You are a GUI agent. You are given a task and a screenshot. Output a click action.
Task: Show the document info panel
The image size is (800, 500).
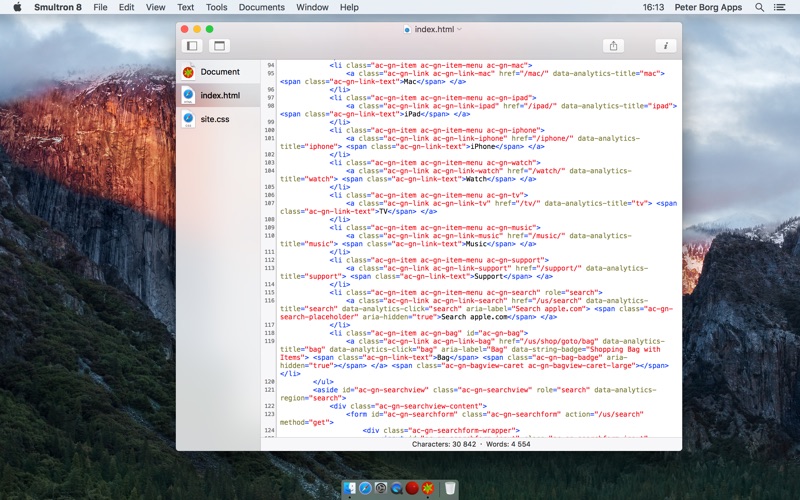click(x=666, y=46)
